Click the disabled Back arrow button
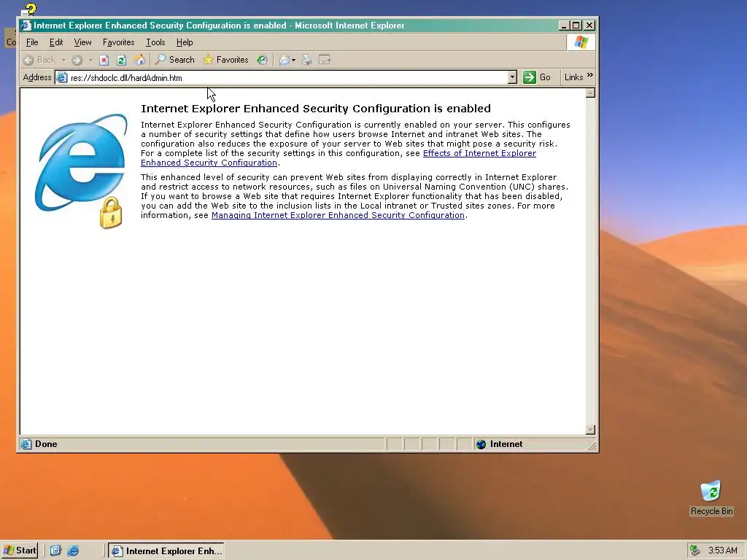The image size is (747, 560). coord(39,60)
